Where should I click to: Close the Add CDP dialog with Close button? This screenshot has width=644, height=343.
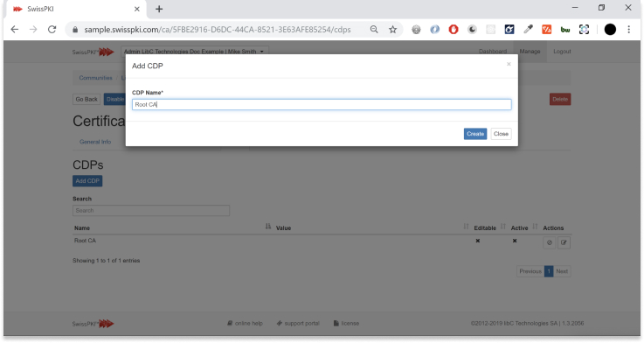(501, 134)
